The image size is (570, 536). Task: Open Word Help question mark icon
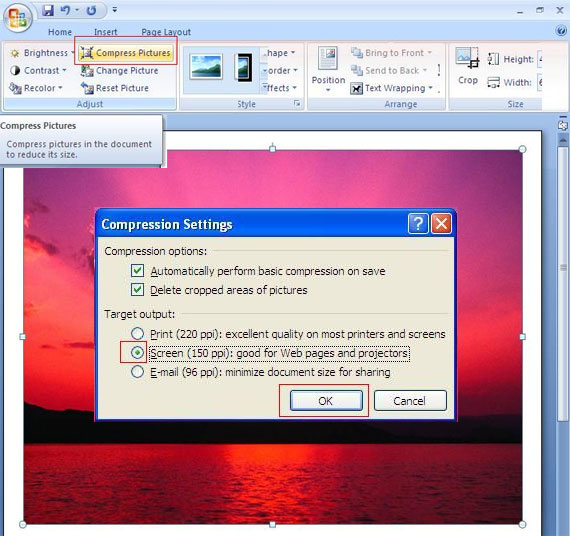[x=561, y=31]
